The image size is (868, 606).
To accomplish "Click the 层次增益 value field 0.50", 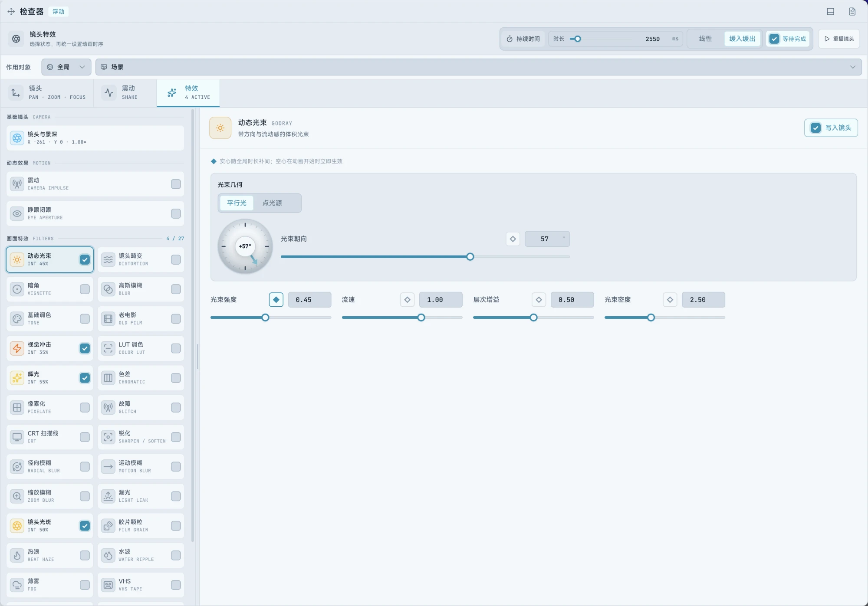I will [x=572, y=300].
